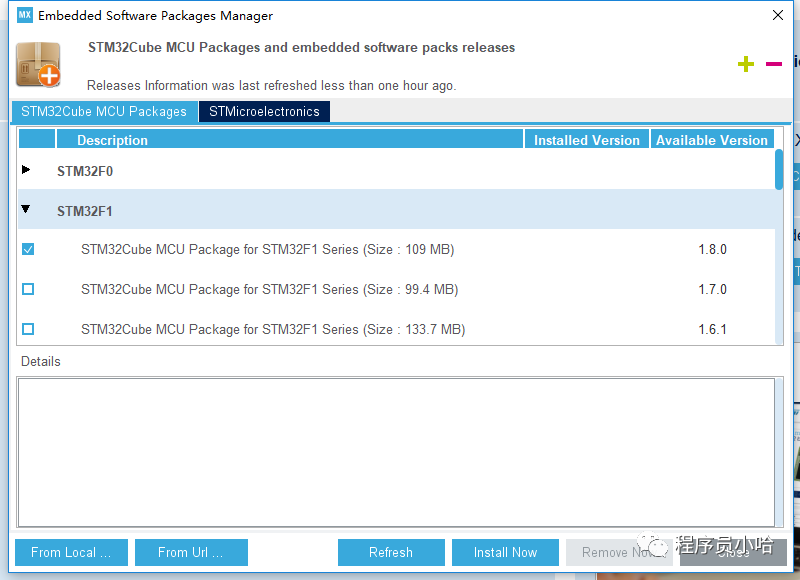Collapse the STM32F1 tree node
The image size is (800, 580).
click(x=26, y=210)
